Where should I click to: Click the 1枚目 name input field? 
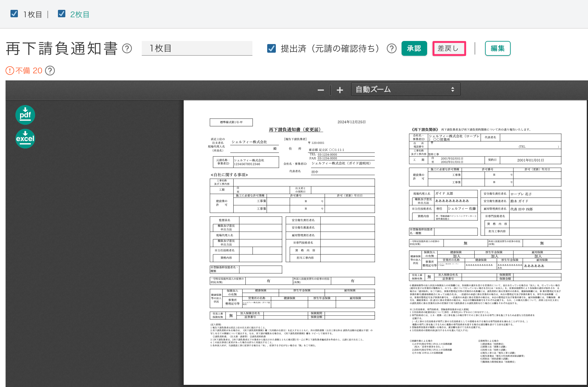click(197, 48)
